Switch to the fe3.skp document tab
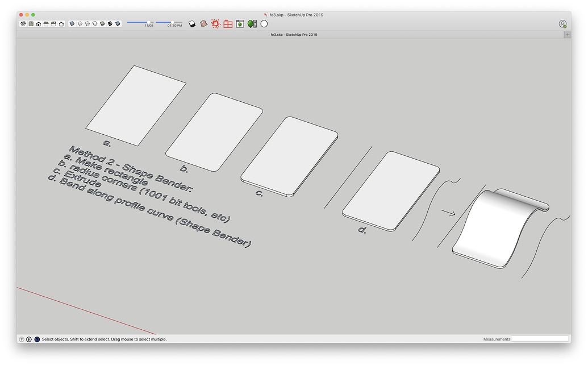Screen dimensions: 588x365 click(293, 34)
